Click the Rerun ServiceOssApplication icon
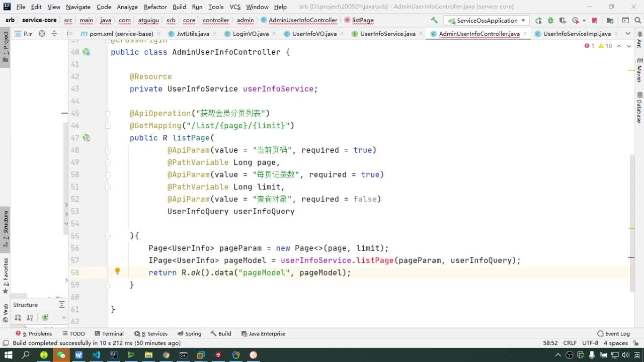The width and height of the screenshot is (644, 362). [x=538, y=21]
